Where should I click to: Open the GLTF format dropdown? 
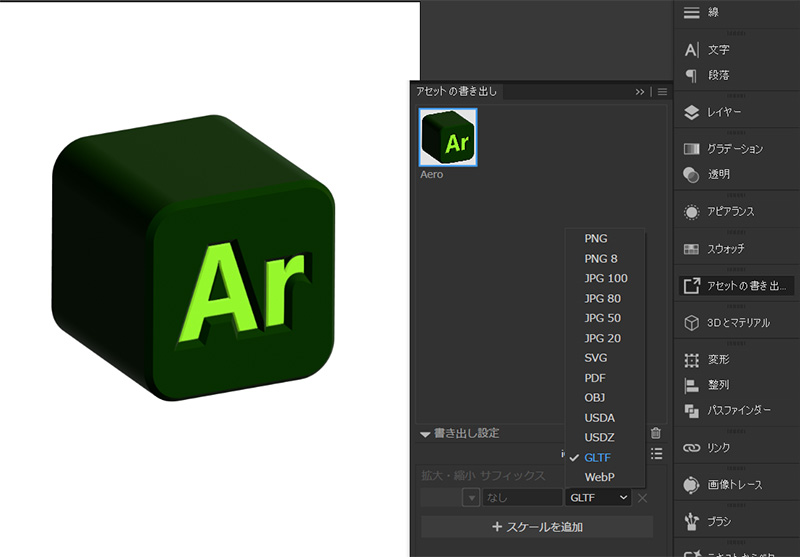pos(598,497)
